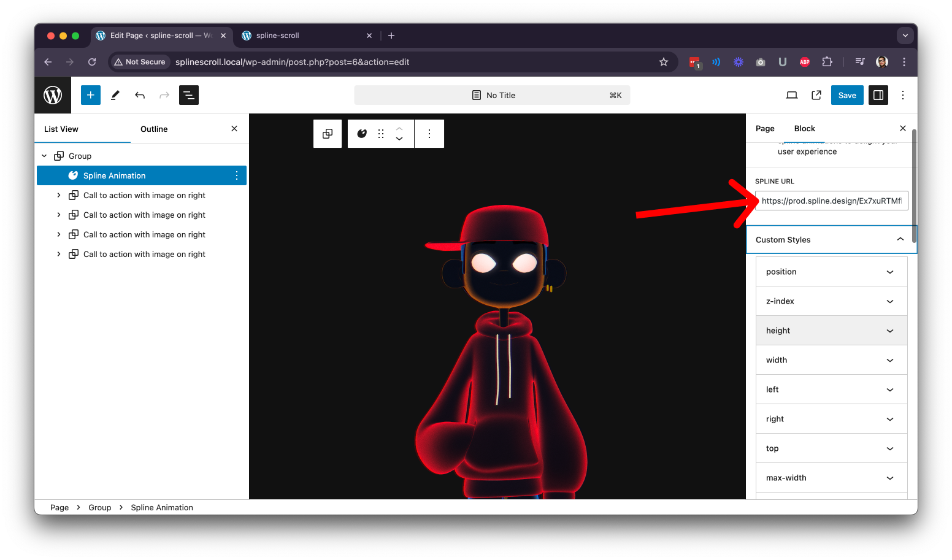Open the Chrome profile avatar
This screenshot has height=560, width=952.
click(x=882, y=62)
